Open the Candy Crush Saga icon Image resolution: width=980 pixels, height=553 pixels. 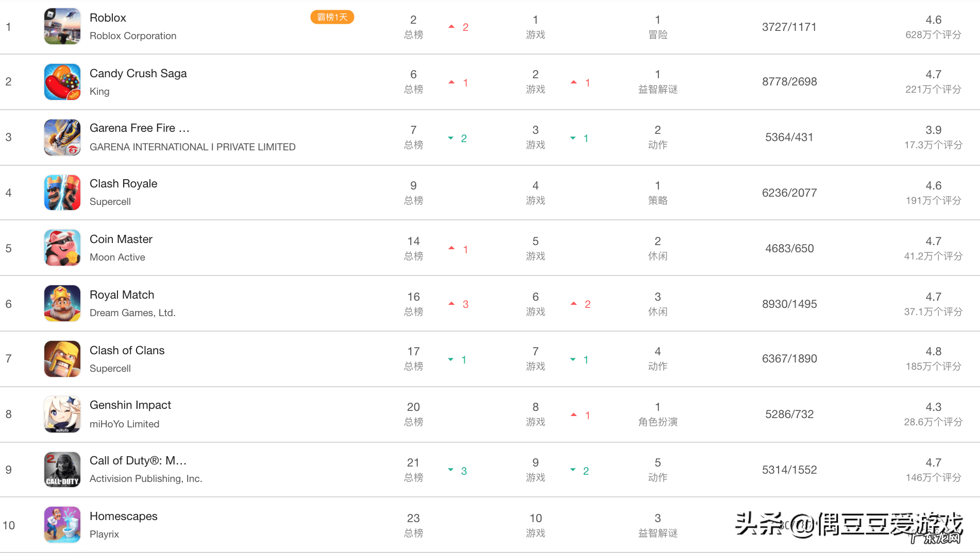click(62, 82)
